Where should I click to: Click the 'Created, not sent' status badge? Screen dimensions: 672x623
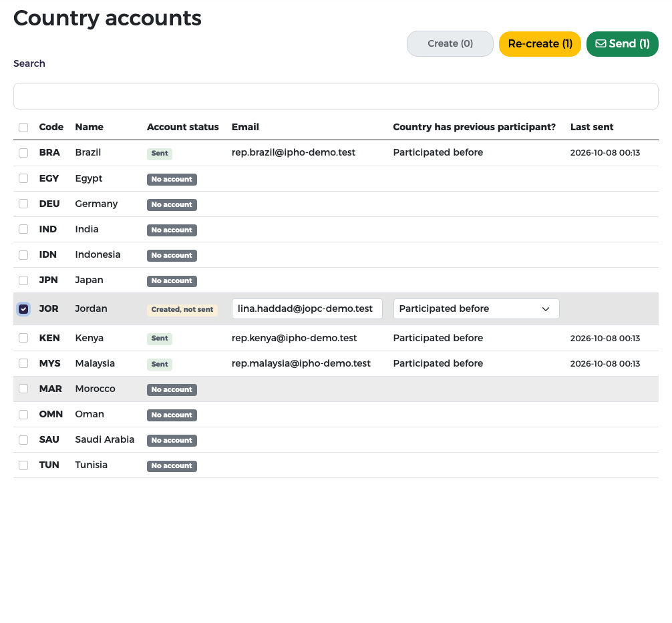[182, 310]
